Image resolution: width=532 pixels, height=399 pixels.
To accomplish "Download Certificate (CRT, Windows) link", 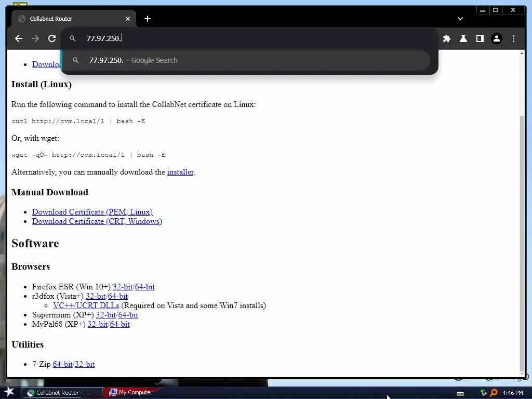I will 97,221.
